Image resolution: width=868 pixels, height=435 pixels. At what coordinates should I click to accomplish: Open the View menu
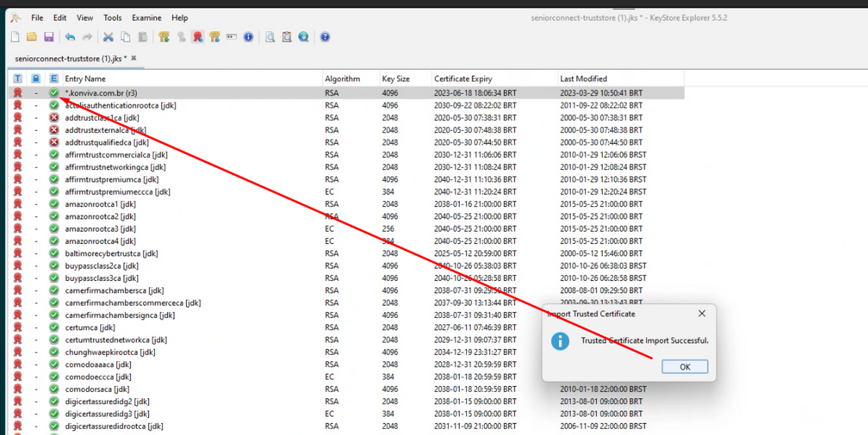tap(85, 18)
